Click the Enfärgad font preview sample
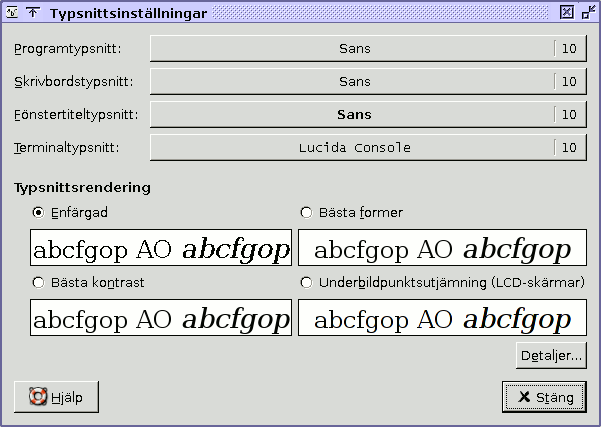Viewport: 601px width, 427px height. [x=161, y=248]
